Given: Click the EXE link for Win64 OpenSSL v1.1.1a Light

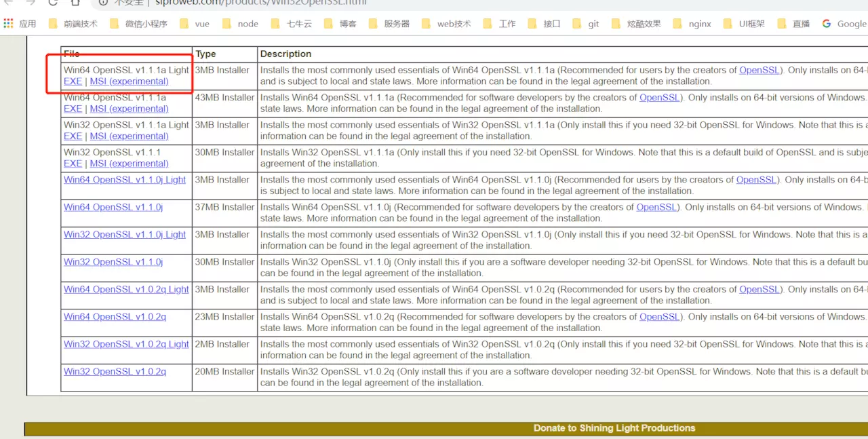Looking at the screenshot, I should point(73,81).
